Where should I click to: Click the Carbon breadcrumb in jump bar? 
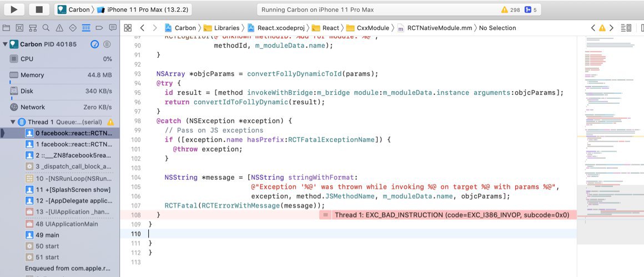pos(180,28)
